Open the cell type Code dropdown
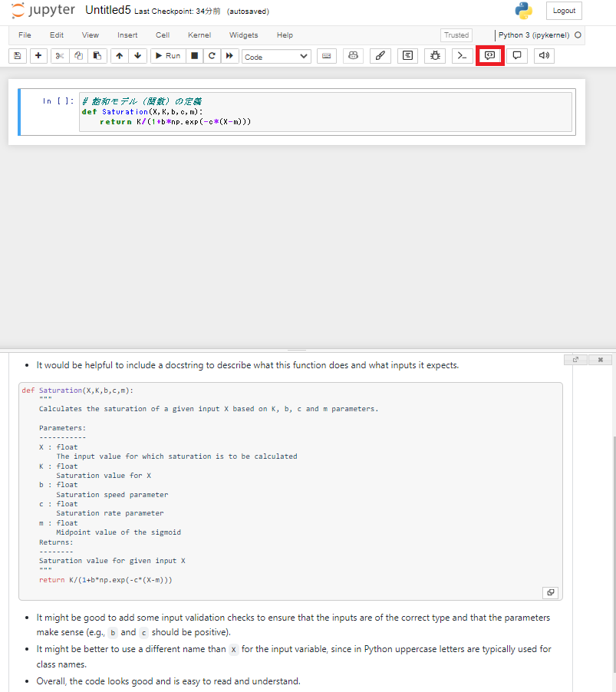 click(x=276, y=57)
